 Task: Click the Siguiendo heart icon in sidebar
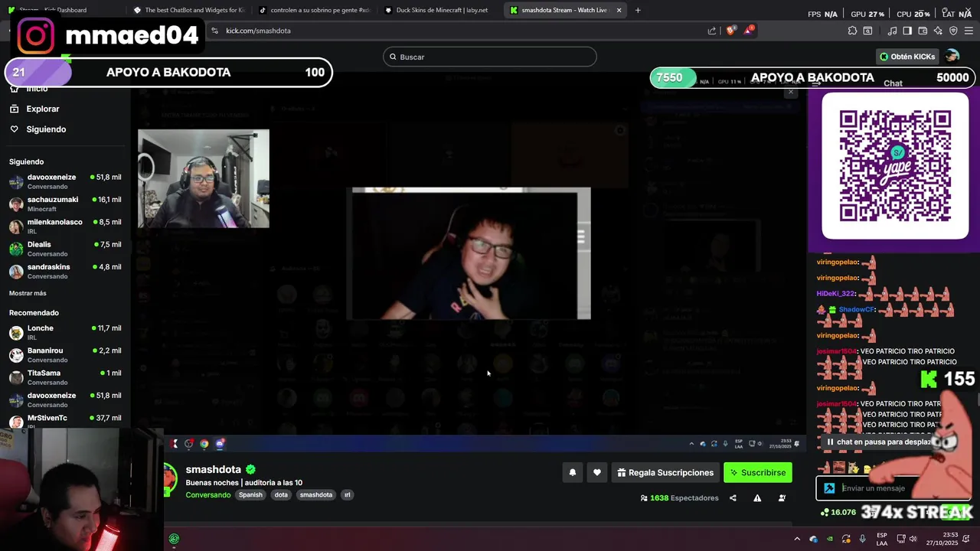click(x=14, y=129)
